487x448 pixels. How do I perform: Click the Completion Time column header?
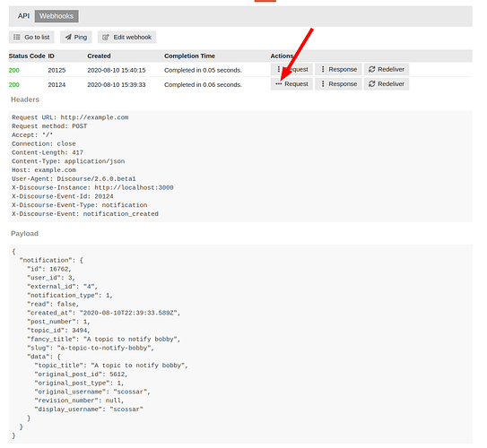click(x=189, y=56)
